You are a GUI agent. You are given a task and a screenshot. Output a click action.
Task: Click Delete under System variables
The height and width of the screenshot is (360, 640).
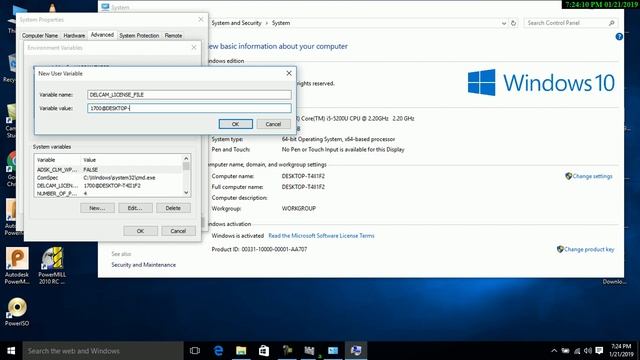click(173, 208)
